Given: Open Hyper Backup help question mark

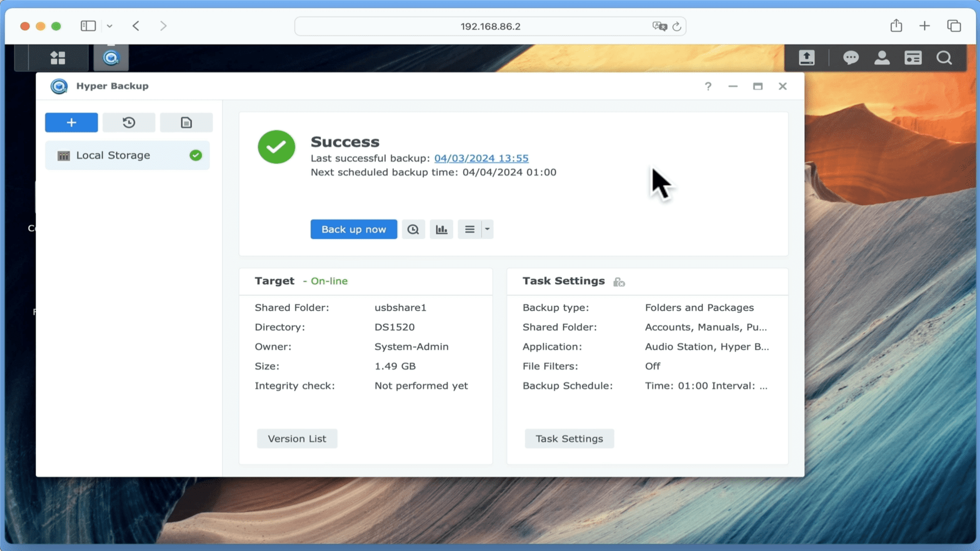Looking at the screenshot, I should click(708, 86).
